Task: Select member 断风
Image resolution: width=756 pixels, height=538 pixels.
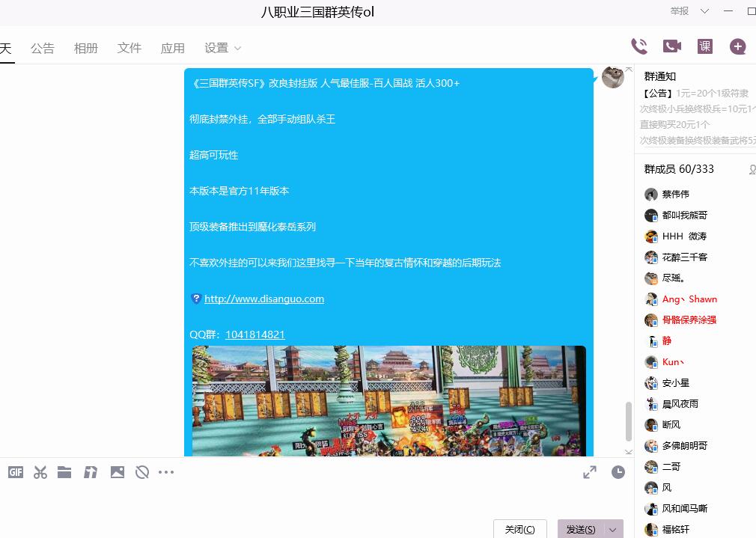Action: point(671,425)
